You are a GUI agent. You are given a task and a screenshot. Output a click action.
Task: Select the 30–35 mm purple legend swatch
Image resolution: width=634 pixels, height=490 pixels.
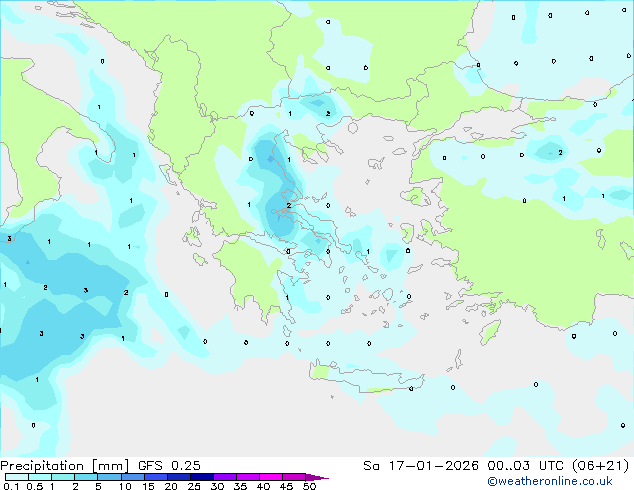tap(224, 477)
